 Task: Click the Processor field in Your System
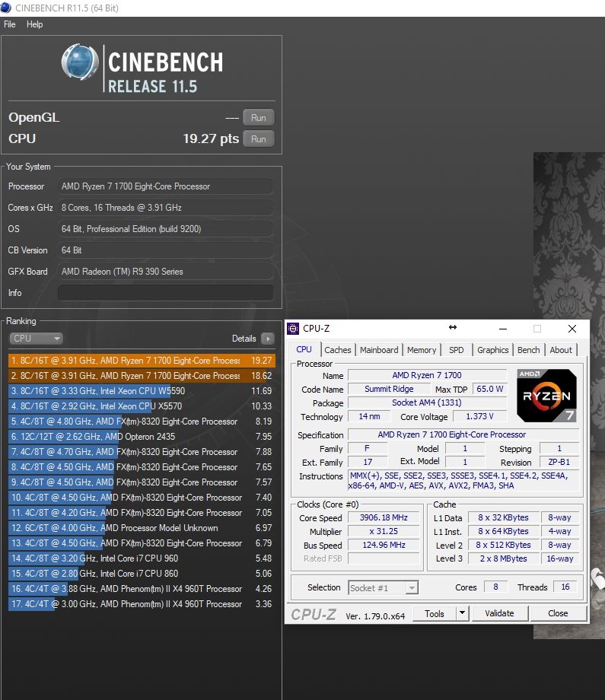(166, 186)
